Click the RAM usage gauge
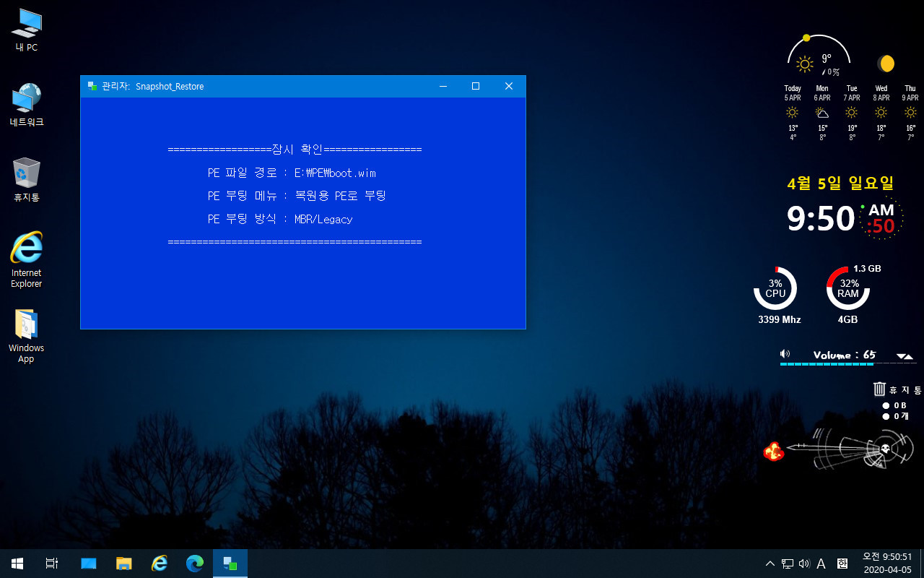 (x=848, y=288)
